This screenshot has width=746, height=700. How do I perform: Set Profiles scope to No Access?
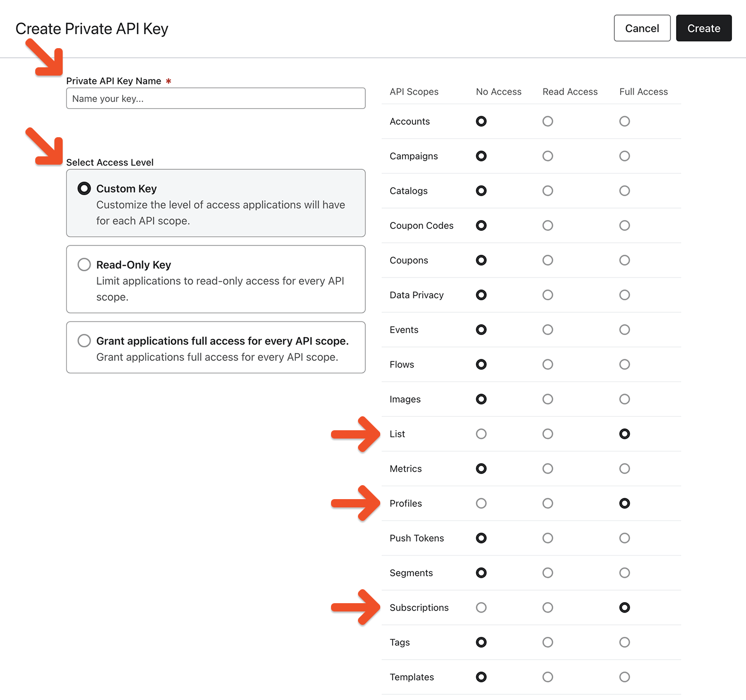pyautogui.click(x=481, y=503)
